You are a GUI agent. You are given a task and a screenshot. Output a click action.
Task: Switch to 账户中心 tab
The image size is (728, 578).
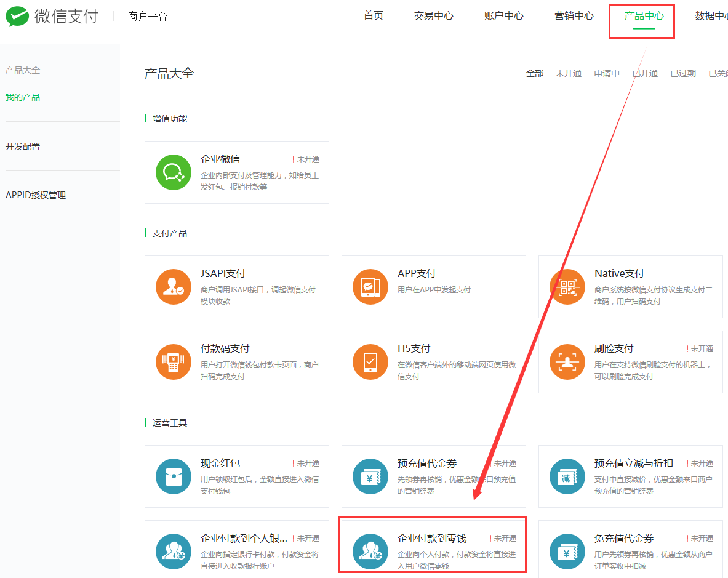coord(504,16)
